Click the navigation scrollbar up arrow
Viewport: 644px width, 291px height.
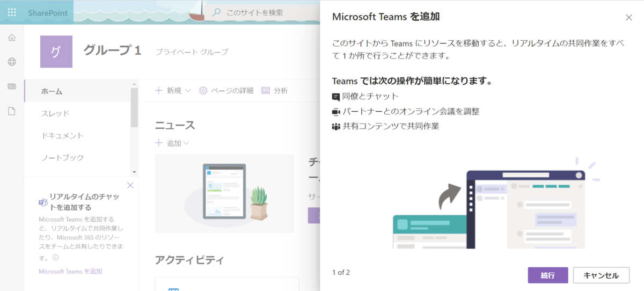[x=135, y=84]
